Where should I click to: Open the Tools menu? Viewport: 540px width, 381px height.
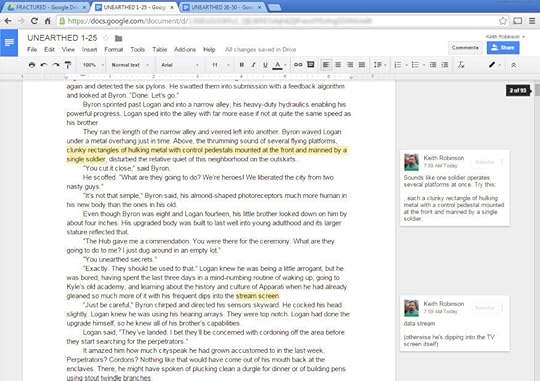[x=138, y=50]
